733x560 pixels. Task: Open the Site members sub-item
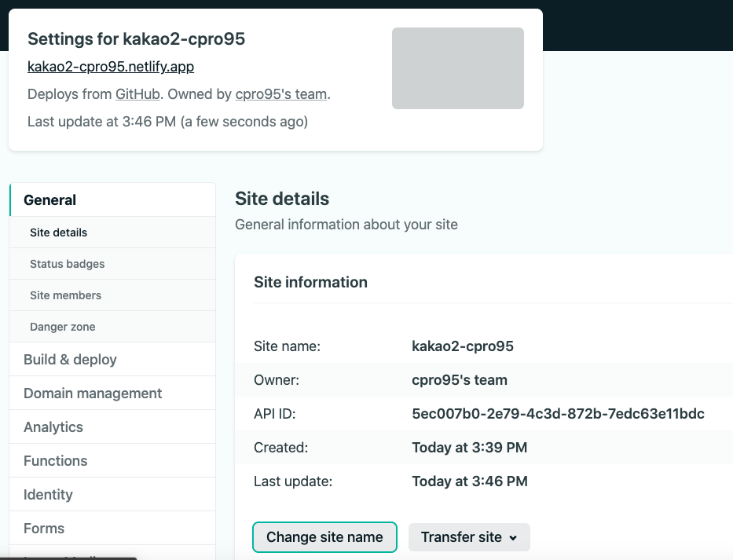pyautogui.click(x=112, y=295)
